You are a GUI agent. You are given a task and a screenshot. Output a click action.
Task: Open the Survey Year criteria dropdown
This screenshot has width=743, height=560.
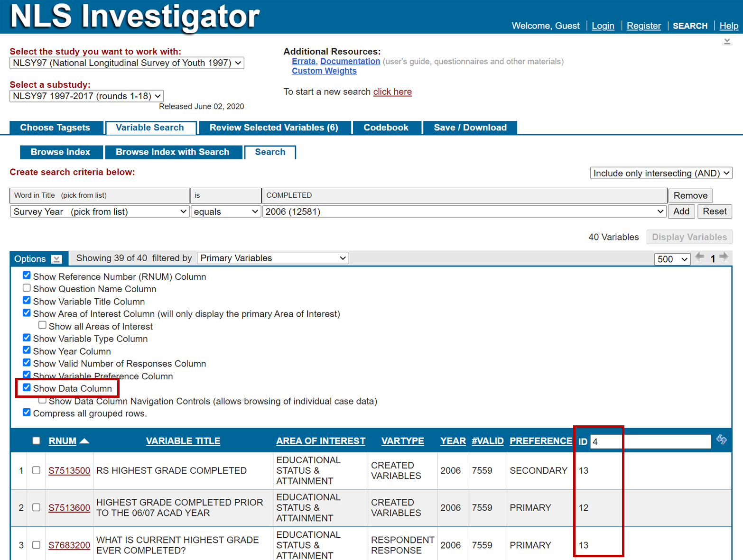pyautogui.click(x=100, y=211)
